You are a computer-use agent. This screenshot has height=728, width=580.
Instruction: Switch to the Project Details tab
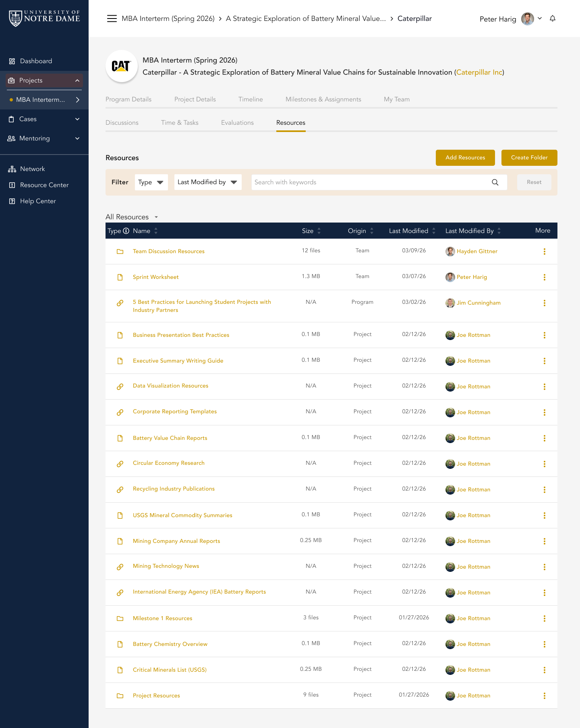pyautogui.click(x=195, y=99)
